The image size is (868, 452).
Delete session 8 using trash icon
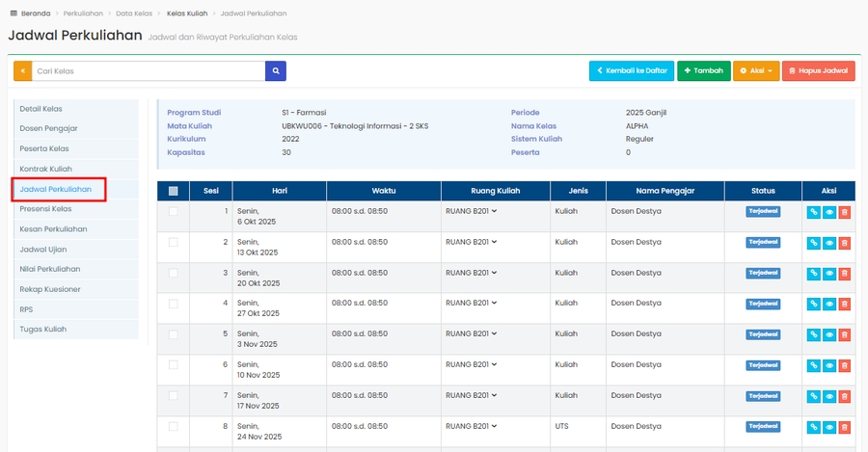[845, 427]
